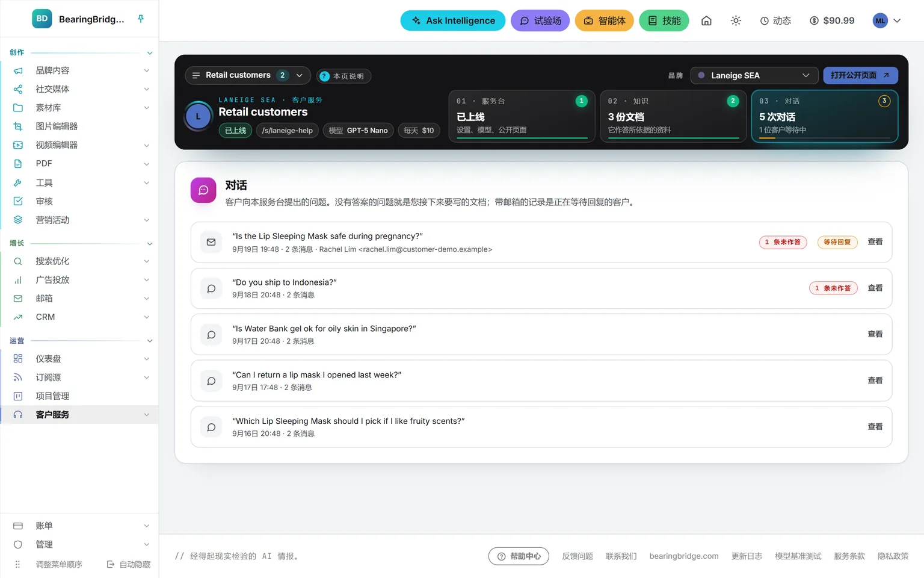The height and width of the screenshot is (578, 924).
Task: Collapse the 创作 sidebar section
Action: tap(150, 53)
